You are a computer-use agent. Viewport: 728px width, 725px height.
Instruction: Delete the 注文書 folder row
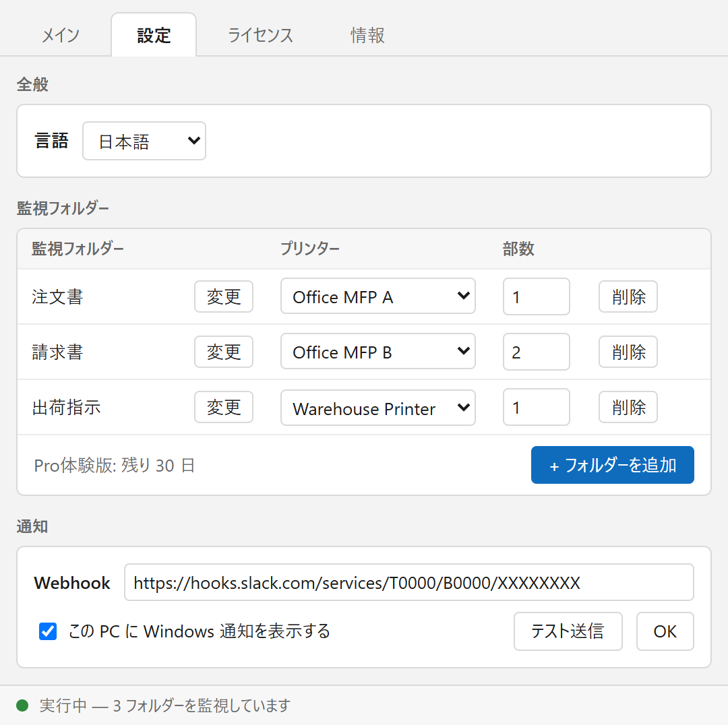tap(628, 296)
